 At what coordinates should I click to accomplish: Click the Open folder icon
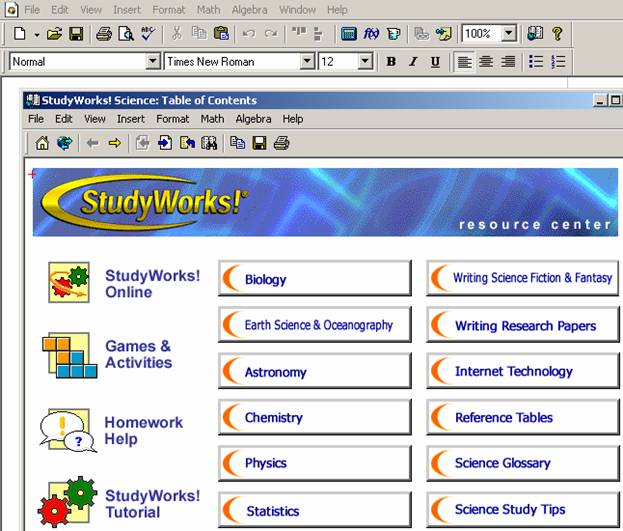click(x=54, y=34)
